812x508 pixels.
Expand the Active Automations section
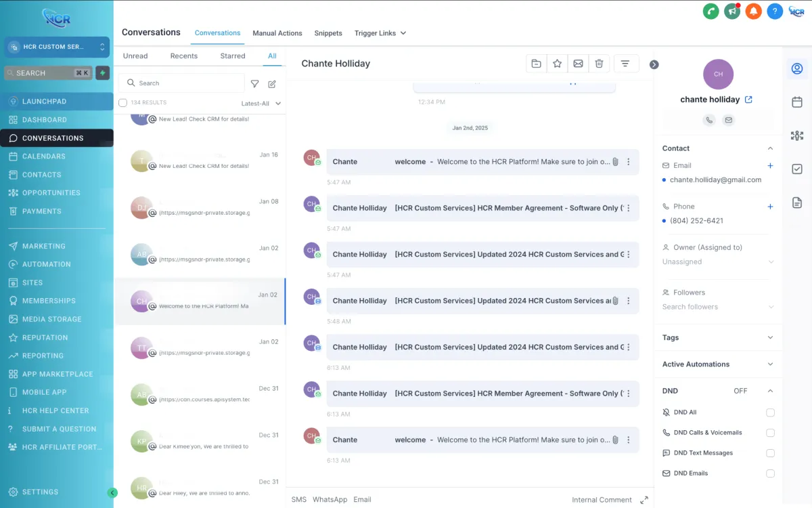[x=770, y=364]
